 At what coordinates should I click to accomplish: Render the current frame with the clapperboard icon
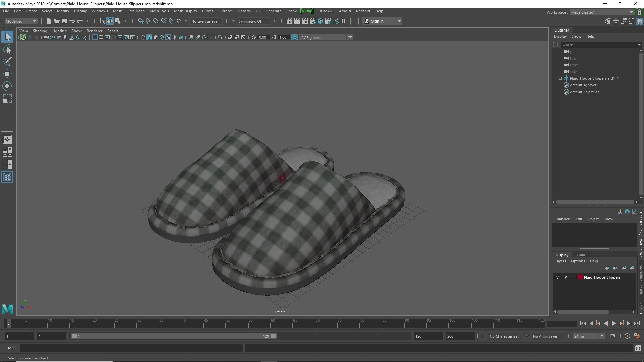297,21
